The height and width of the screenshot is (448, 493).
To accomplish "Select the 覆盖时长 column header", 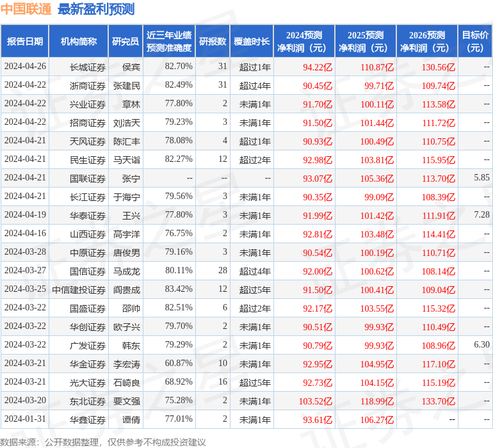I will coord(252,41).
